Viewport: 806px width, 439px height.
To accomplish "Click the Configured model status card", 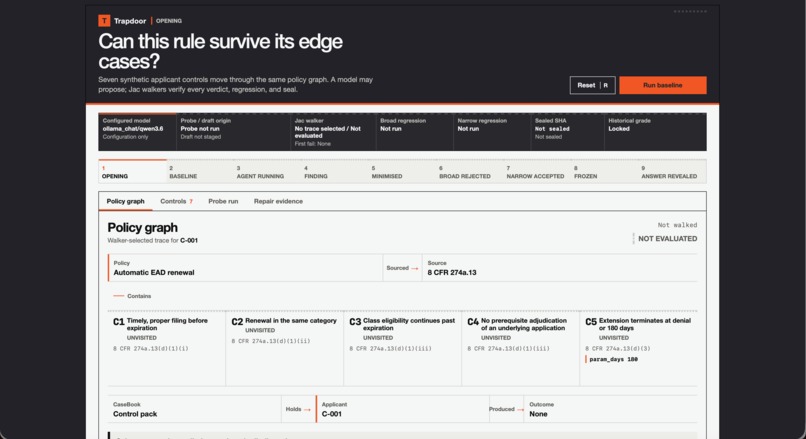I will (x=137, y=132).
